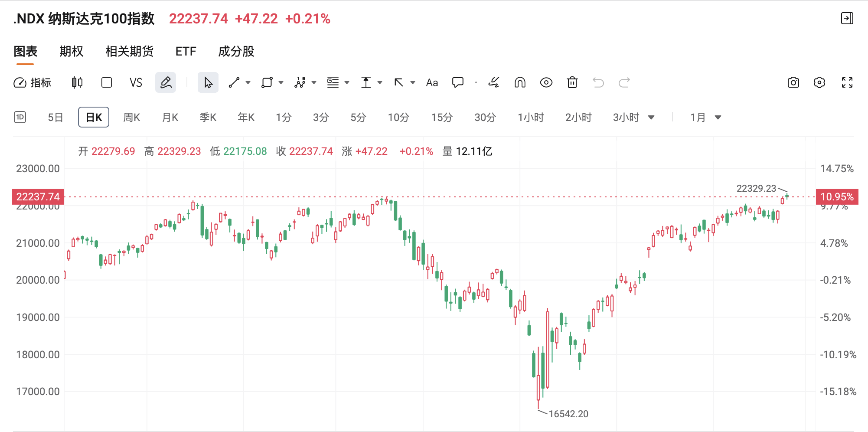
Task: Enter fullscreen chart mode
Action: (847, 82)
